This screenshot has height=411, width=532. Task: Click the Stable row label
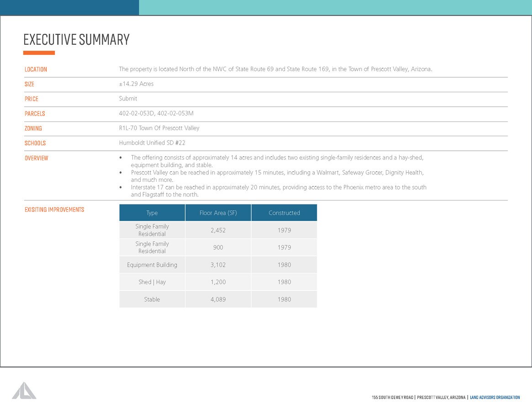(x=152, y=300)
